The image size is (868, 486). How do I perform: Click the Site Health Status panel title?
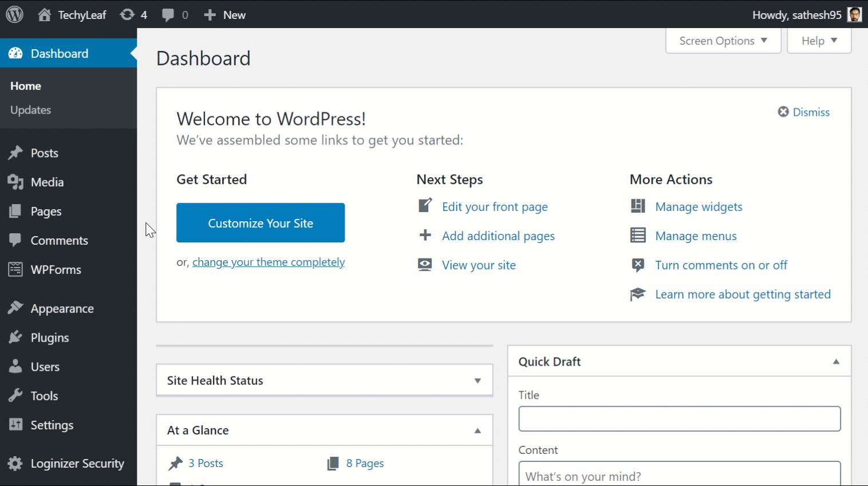click(x=215, y=381)
